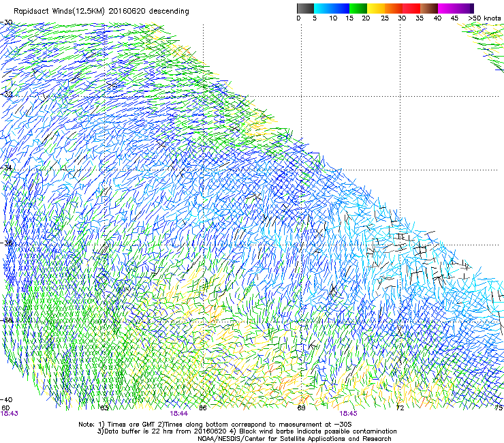Click the orange 25–30 knots color bar segment
The height and width of the screenshot is (443, 504).
(x=394, y=8)
